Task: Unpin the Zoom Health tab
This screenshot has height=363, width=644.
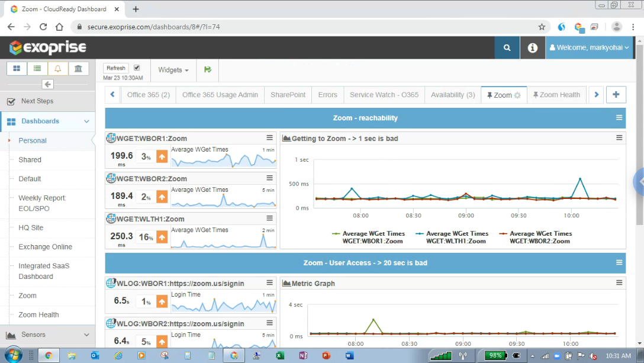Action: coord(537,94)
